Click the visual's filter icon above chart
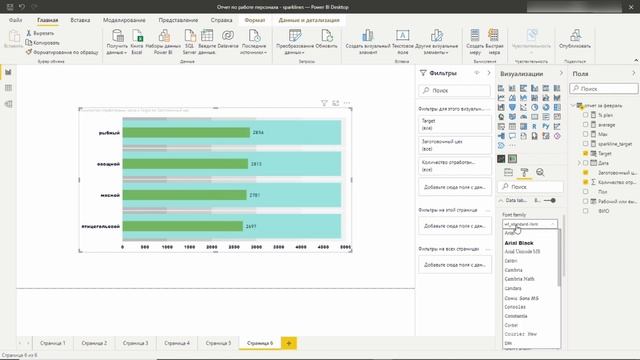 pyautogui.click(x=324, y=103)
